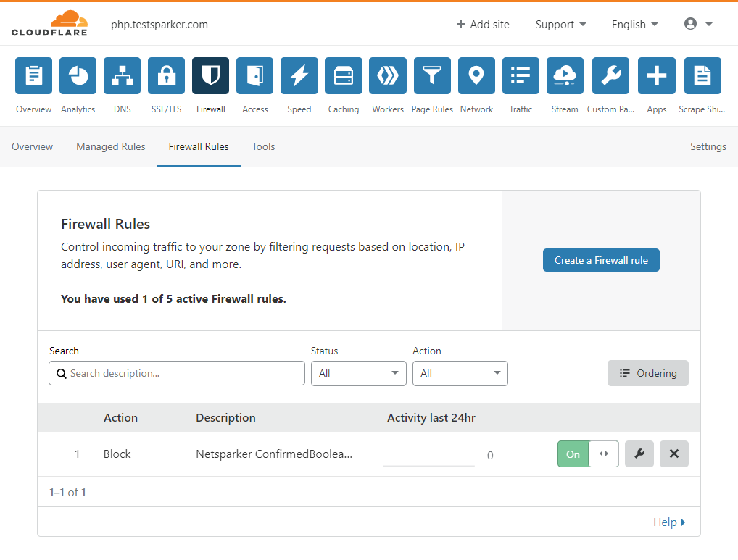The width and height of the screenshot is (738, 560).
Task: Open the Action filter dropdown
Action: pyautogui.click(x=460, y=373)
